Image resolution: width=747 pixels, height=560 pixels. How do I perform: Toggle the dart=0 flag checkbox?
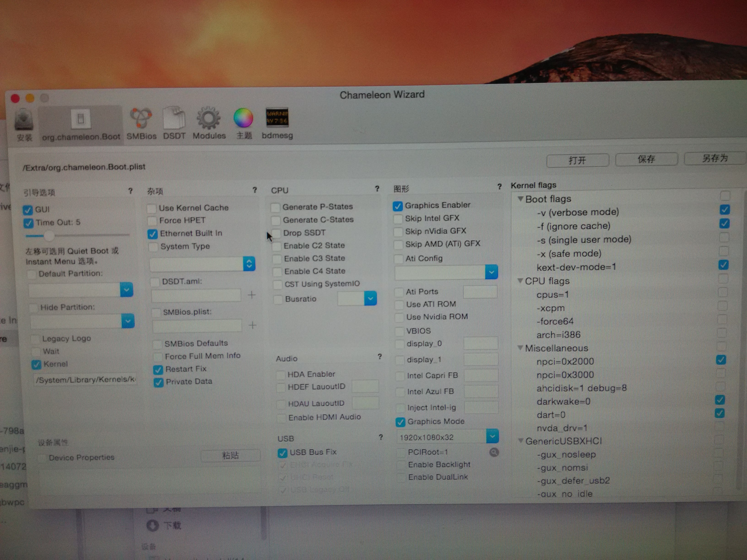click(719, 413)
